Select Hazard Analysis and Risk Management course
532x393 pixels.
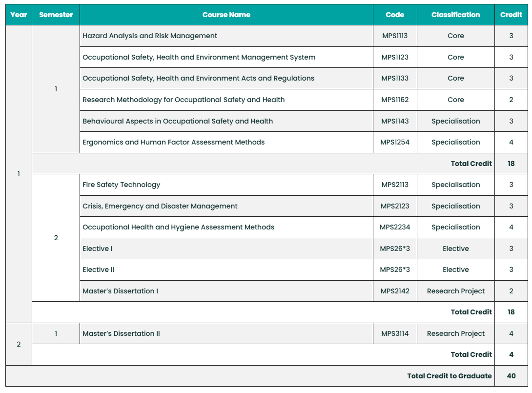(x=150, y=36)
